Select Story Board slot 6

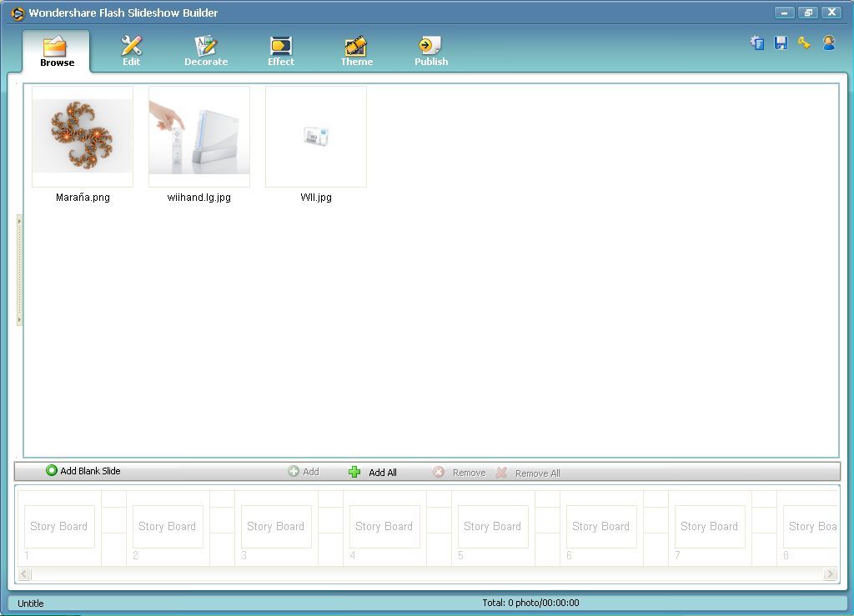click(x=601, y=527)
